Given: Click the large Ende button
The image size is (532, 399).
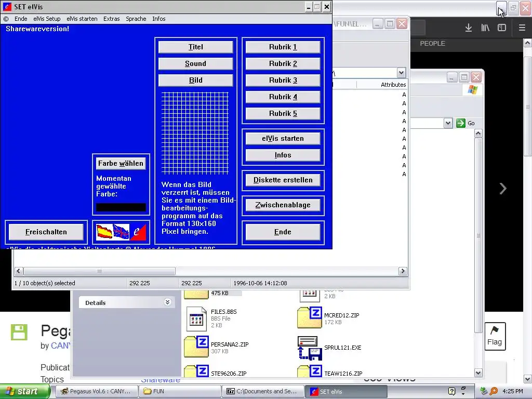Looking at the screenshot, I should 283,232.
